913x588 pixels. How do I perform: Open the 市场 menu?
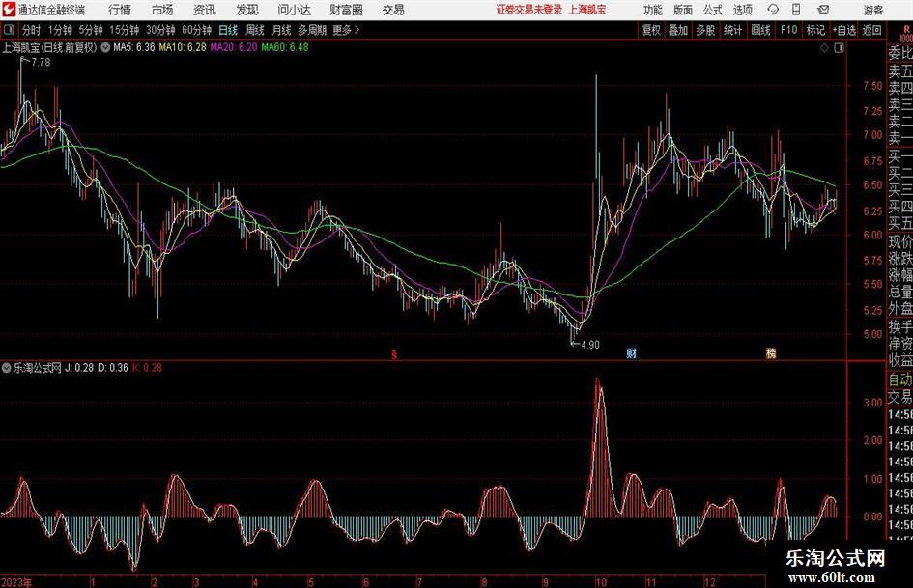(x=162, y=10)
